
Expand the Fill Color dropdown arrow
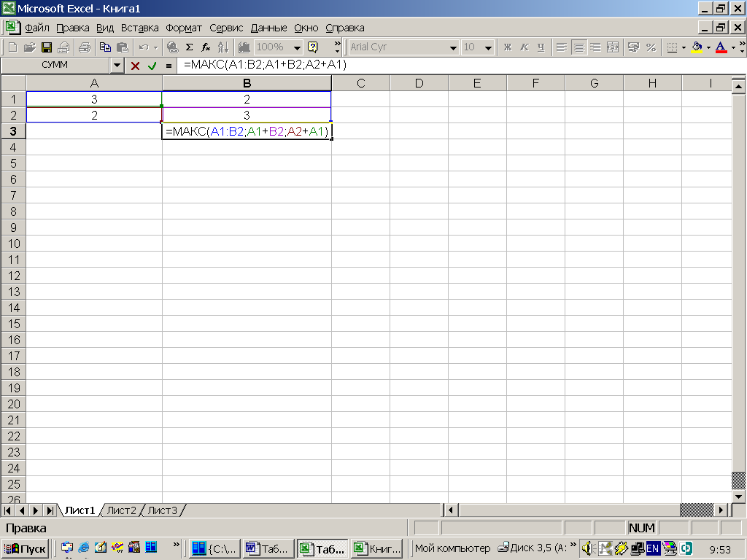[x=708, y=47]
